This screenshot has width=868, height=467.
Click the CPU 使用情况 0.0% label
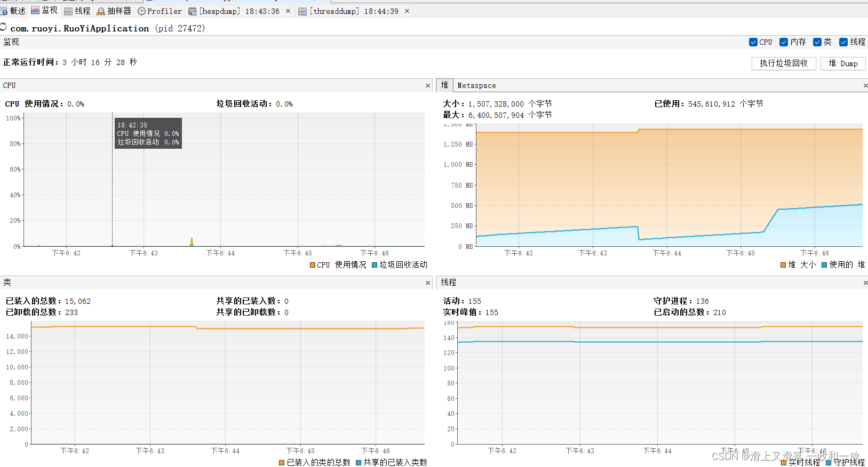(x=45, y=104)
